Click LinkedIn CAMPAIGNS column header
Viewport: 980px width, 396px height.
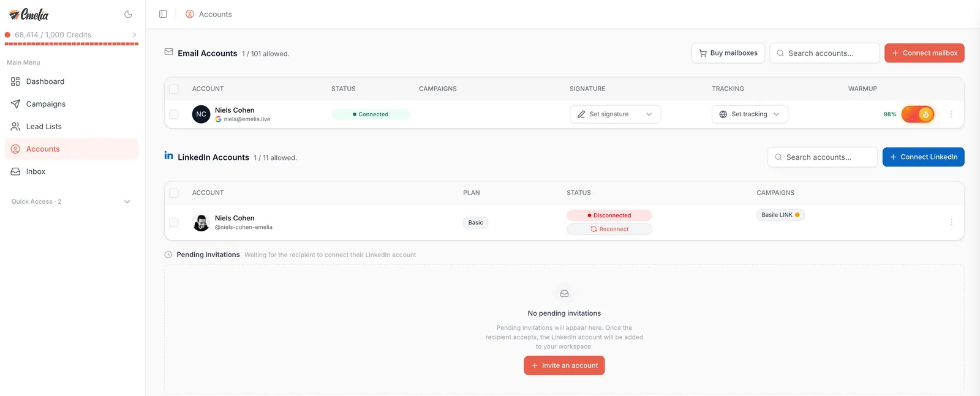(775, 193)
